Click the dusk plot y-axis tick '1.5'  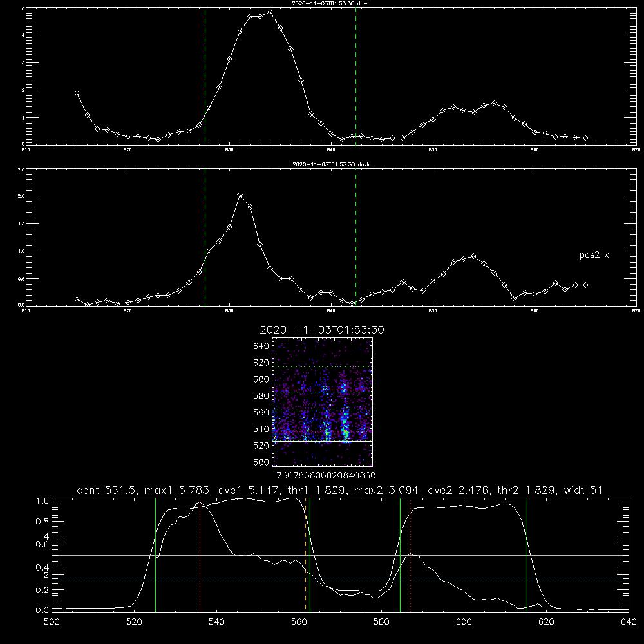(x=21, y=224)
